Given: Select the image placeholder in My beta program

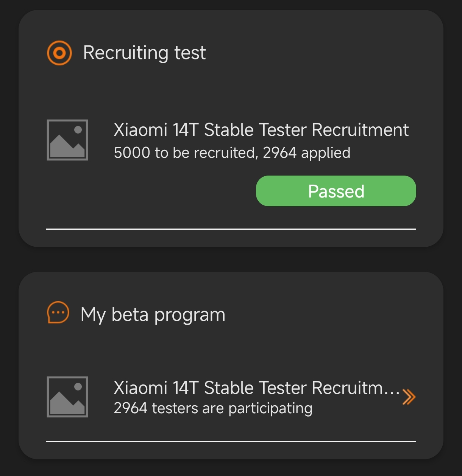Looking at the screenshot, I should point(67,397).
